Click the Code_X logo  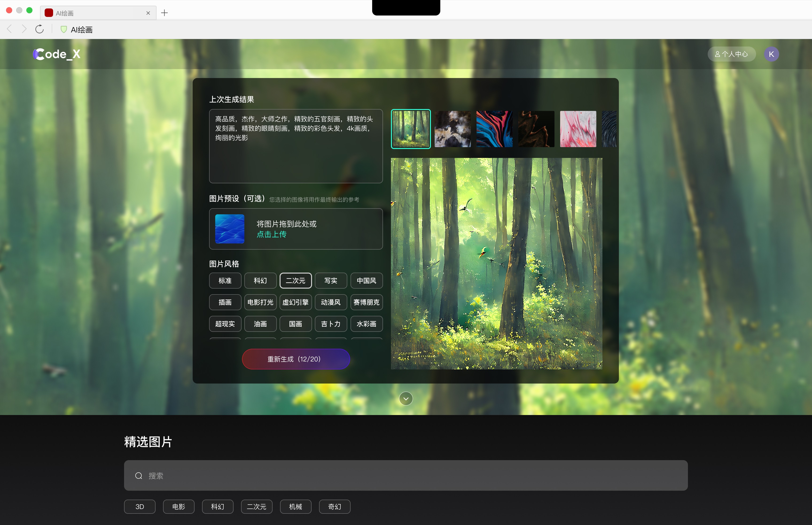(x=57, y=54)
